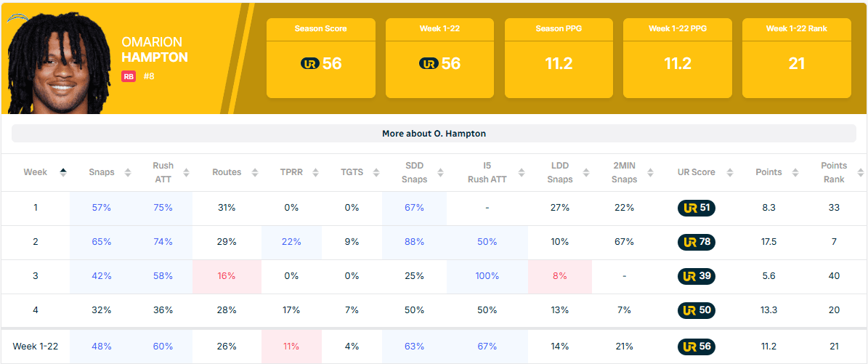Click the RB position badge
This screenshot has width=868, height=364.
pyautogui.click(x=129, y=76)
